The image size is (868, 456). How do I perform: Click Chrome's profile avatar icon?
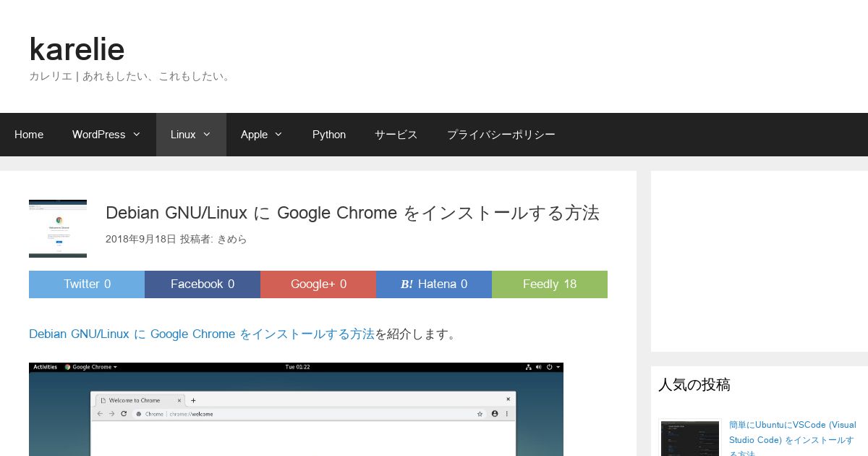[x=495, y=414]
